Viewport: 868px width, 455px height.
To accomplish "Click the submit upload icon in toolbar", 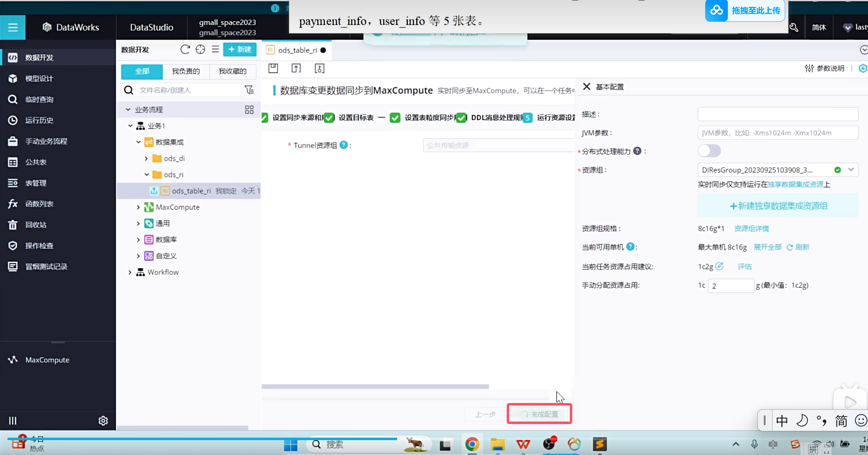I will click(296, 68).
